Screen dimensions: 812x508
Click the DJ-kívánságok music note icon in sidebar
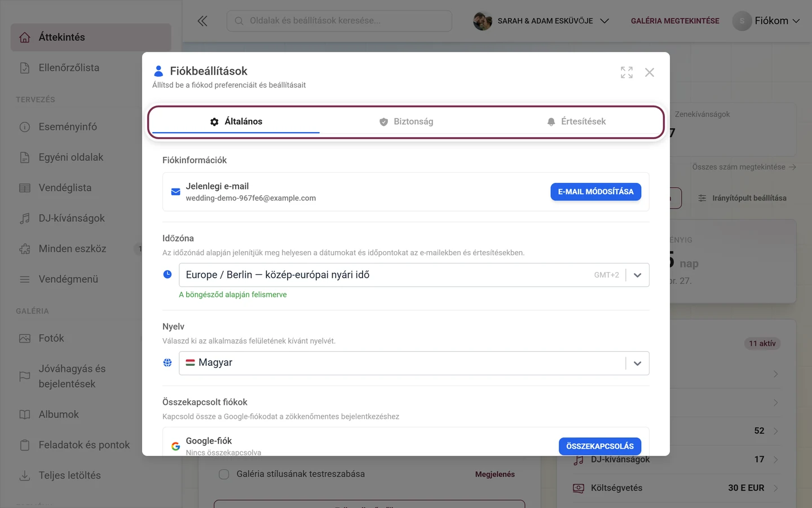click(x=25, y=218)
